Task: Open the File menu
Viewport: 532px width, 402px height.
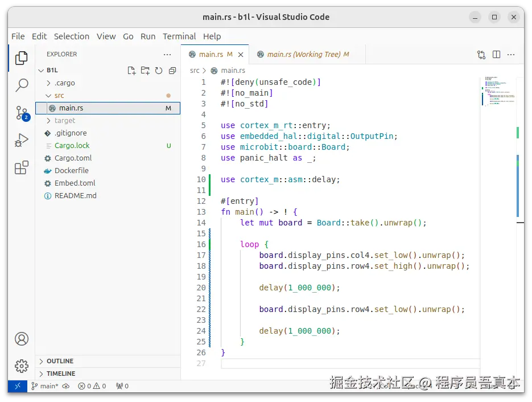Action: pos(18,36)
